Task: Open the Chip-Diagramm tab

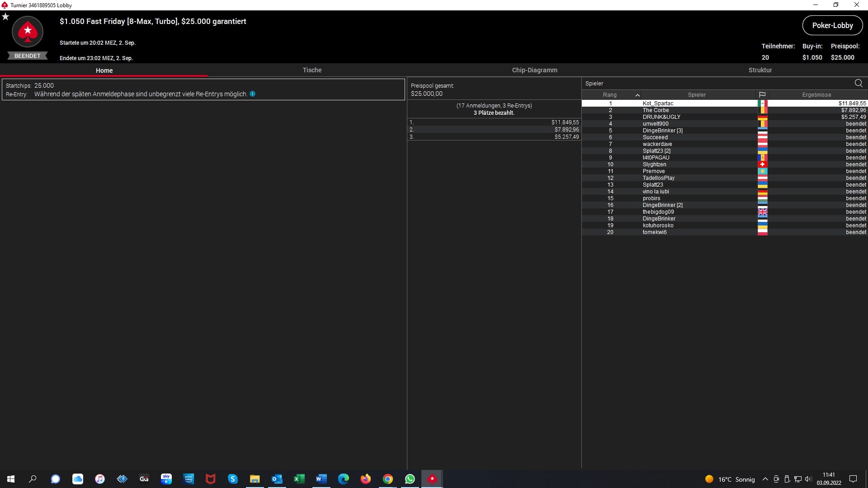Action: point(534,70)
